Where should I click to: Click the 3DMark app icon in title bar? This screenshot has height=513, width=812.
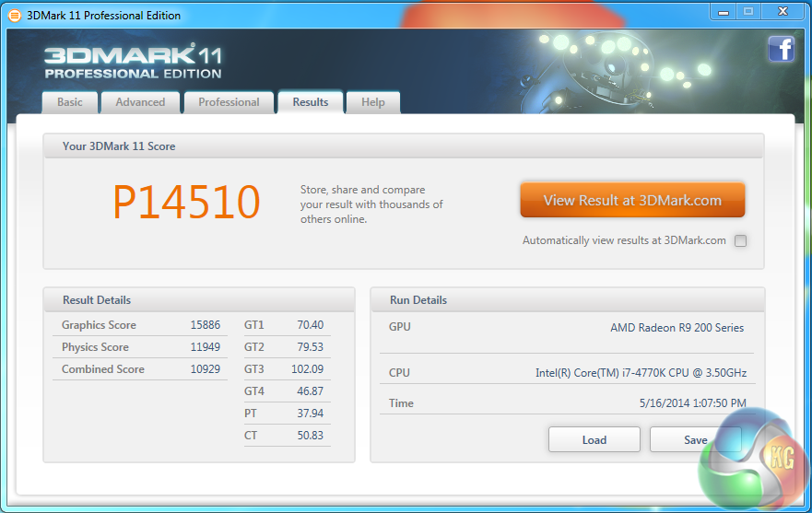tap(14, 15)
